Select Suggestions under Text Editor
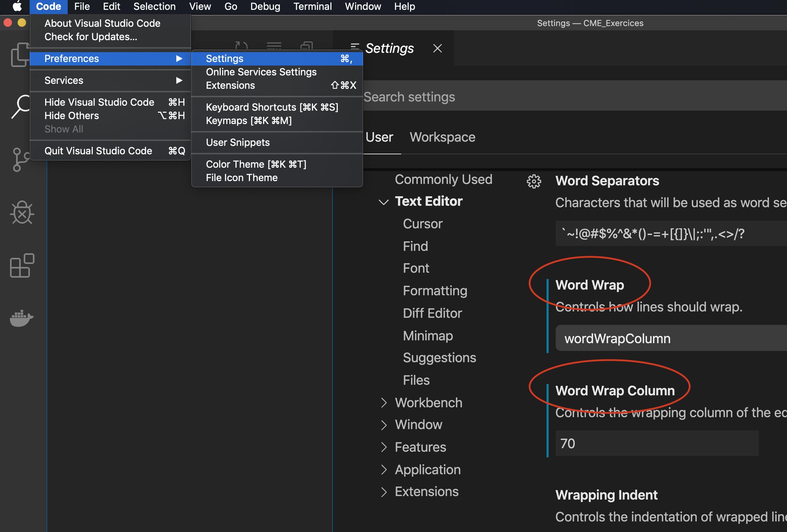This screenshot has width=787, height=532. tap(439, 358)
